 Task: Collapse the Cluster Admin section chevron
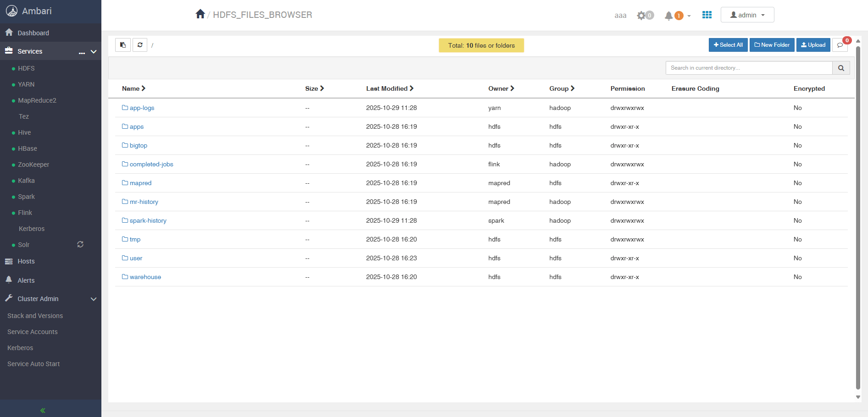[x=94, y=299]
